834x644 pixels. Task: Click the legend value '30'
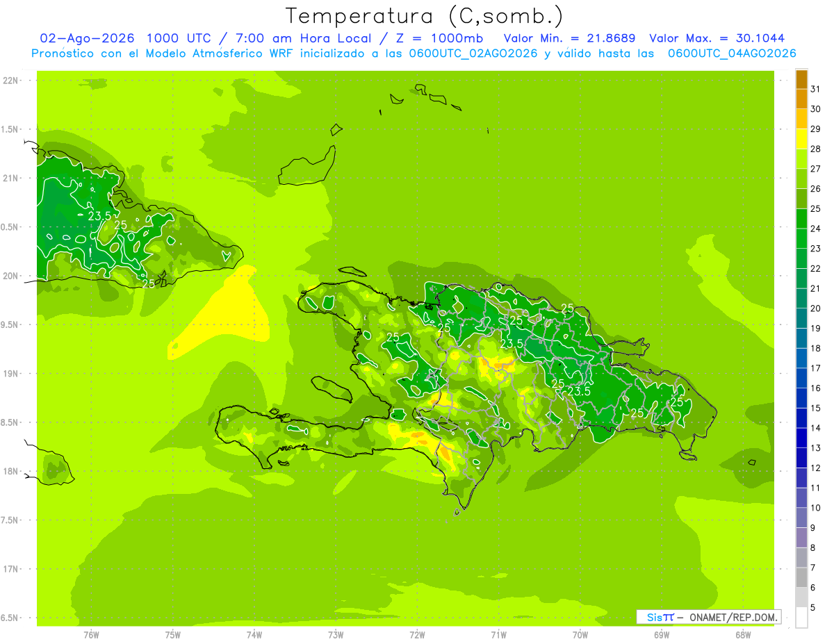(x=816, y=109)
